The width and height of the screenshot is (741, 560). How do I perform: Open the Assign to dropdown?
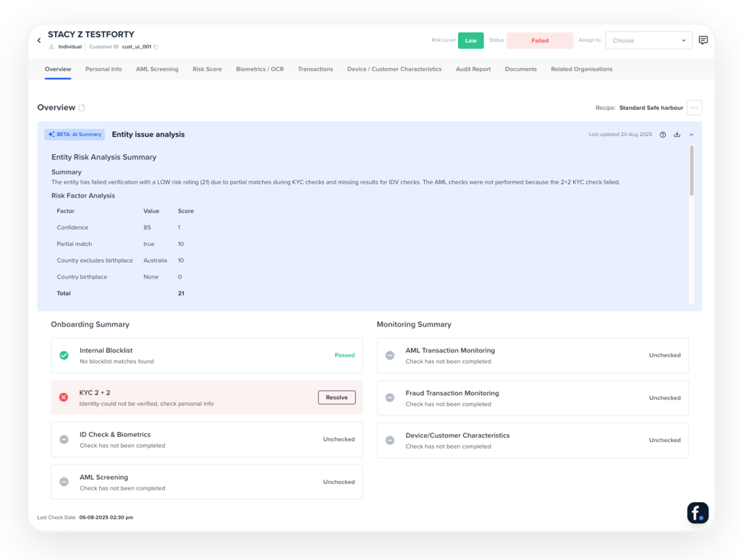pos(648,41)
